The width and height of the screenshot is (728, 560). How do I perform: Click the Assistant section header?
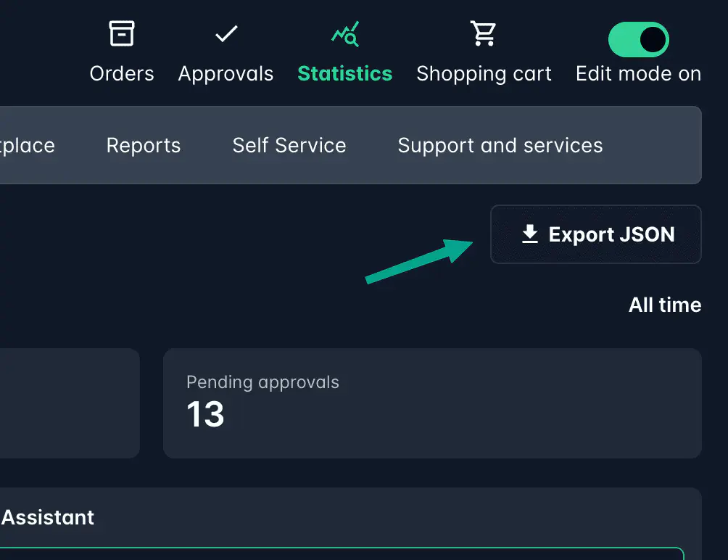click(47, 517)
